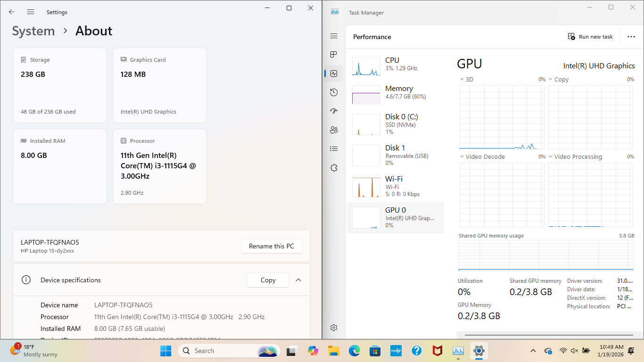Open Microsoft Edge from the taskbar
This screenshot has width=644, height=362.
coord(355,351)
